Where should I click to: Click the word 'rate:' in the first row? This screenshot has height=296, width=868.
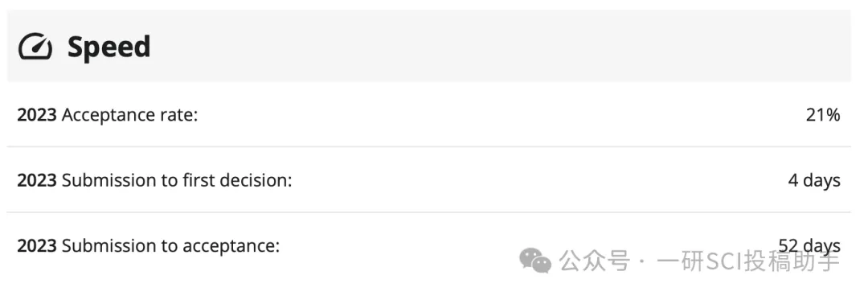click(x=179, y=115)
